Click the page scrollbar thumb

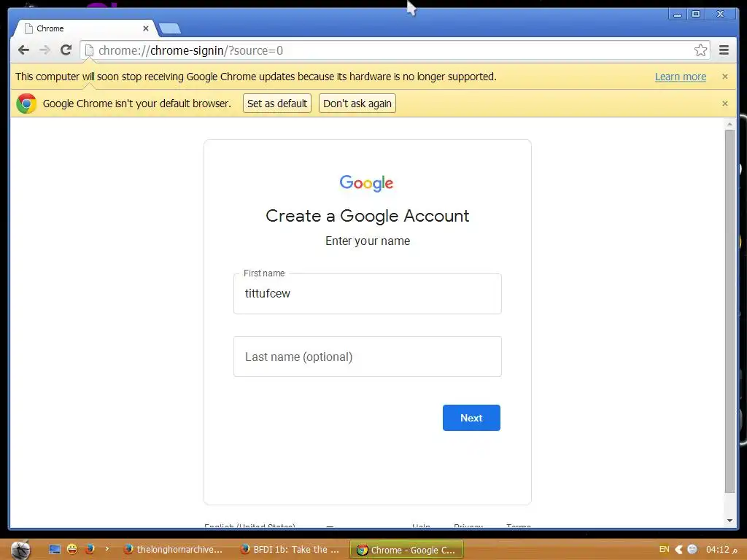[729, 311]
